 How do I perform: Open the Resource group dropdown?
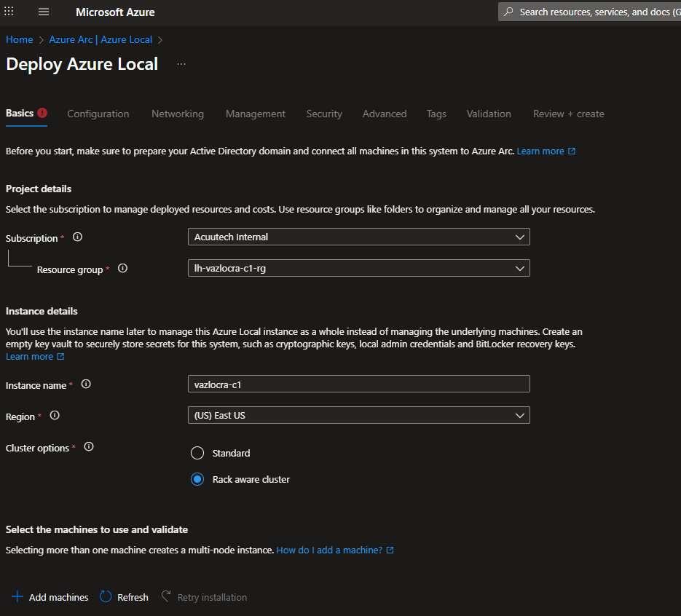pos(358,269)
